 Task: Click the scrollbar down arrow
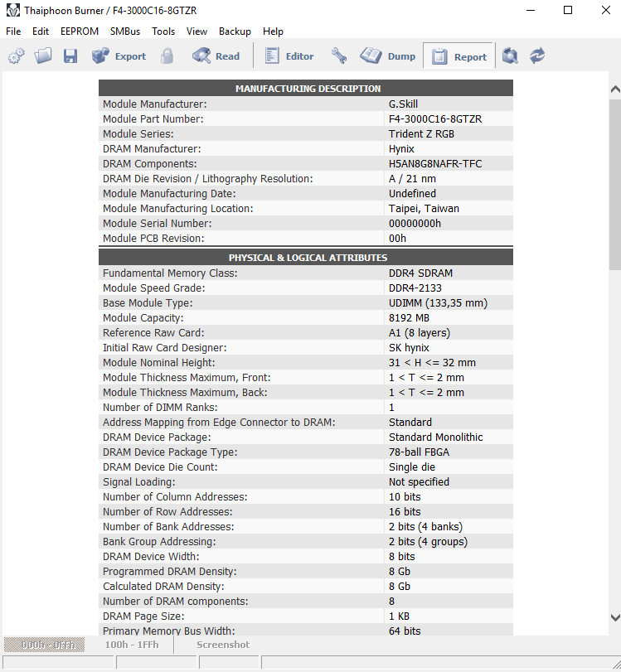pos(615,617)
